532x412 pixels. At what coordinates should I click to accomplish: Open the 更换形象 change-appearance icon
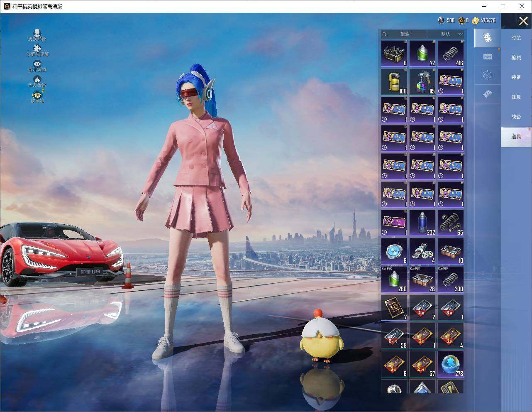(37, 35)
